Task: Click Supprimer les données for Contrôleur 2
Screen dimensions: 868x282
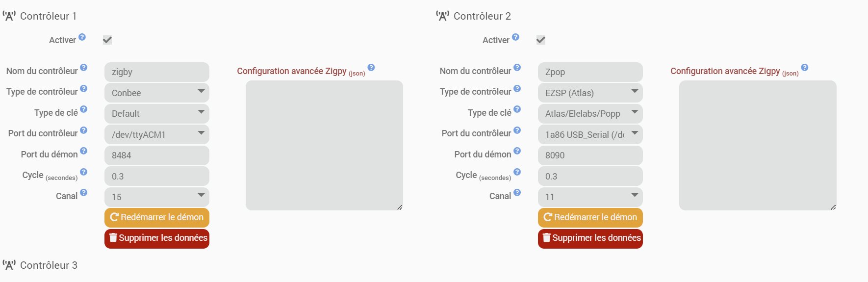Action: coord(590,238)
